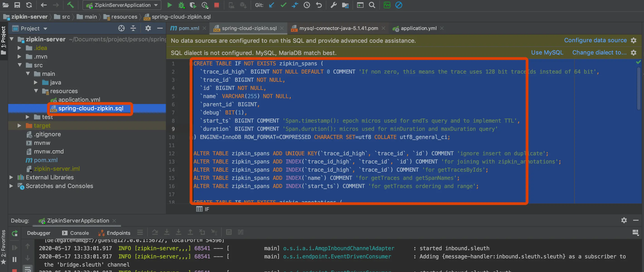Expand the target folder in tree
The height and width of the screenshot is (272, 644).
tap(19, 126)
